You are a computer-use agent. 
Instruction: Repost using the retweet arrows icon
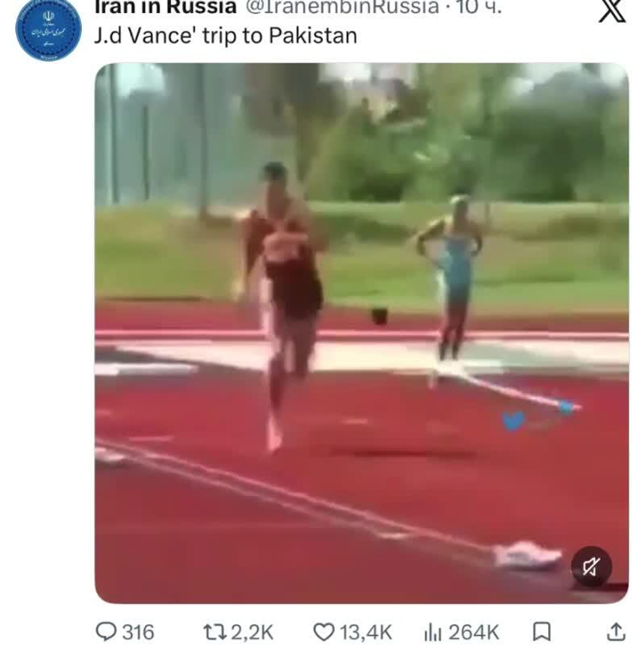pyautogui.click(x=215, y=632)
